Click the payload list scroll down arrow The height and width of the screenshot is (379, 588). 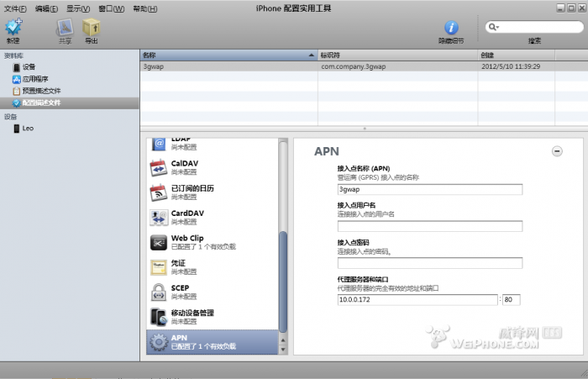[x=283, y=350]
